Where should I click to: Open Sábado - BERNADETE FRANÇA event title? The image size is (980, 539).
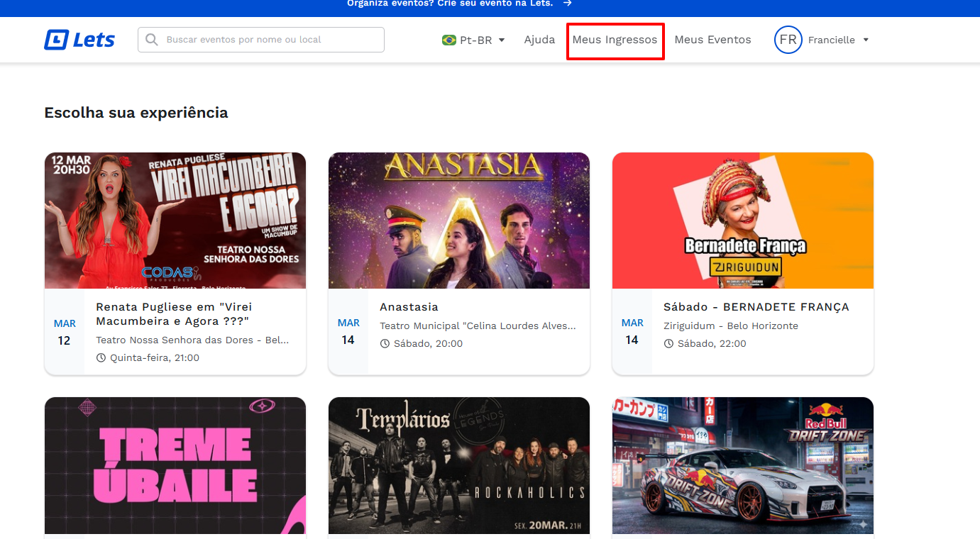[x=756, y=307]
